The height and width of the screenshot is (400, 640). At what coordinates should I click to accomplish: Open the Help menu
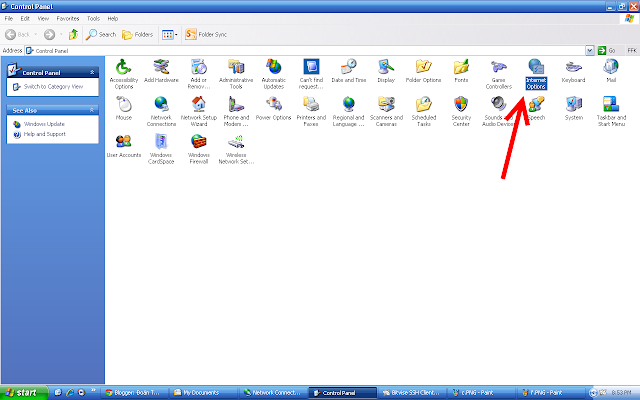point(113,18)
